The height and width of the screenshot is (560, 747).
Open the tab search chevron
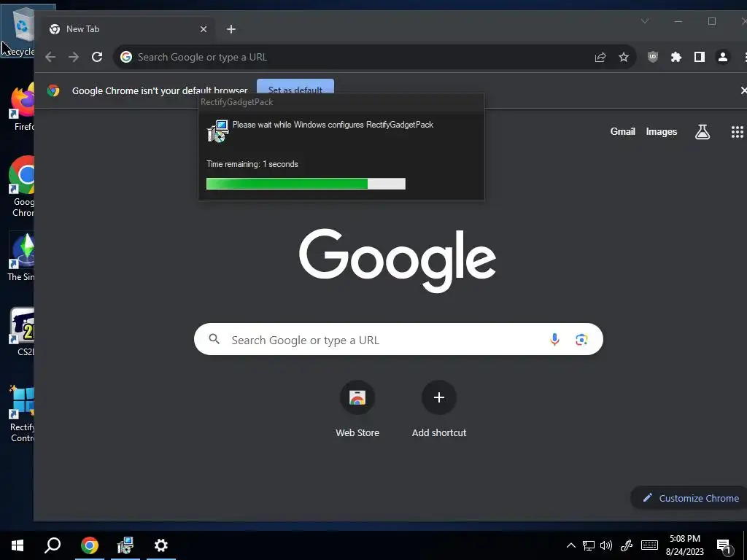645,21
